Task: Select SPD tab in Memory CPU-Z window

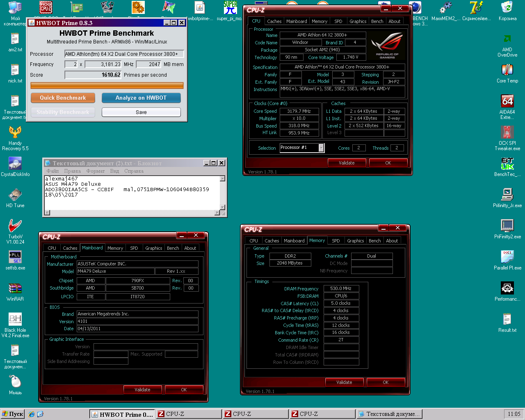Action: (336, 241)
